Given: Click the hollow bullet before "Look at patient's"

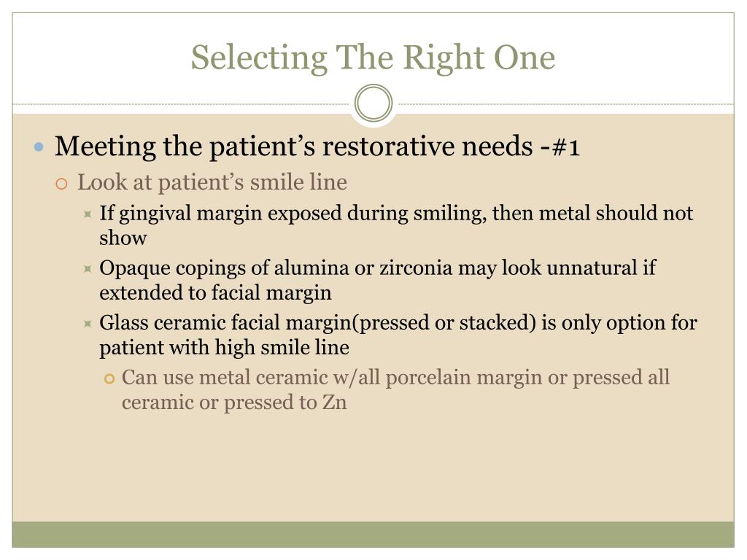Looking at the screenshot, I should click(x=62, y=182).
